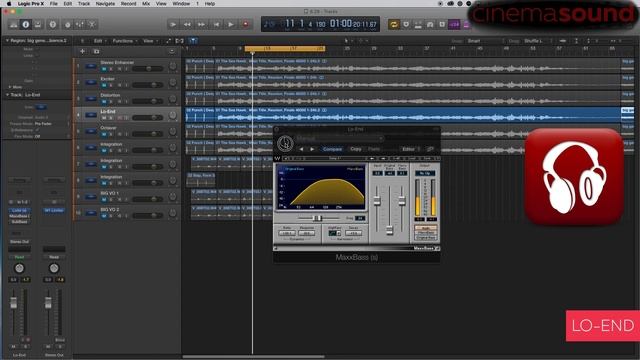
Task: Click the MaxxBass Original Bass fader
Action: pyautogui.click(x=389, y=230)
